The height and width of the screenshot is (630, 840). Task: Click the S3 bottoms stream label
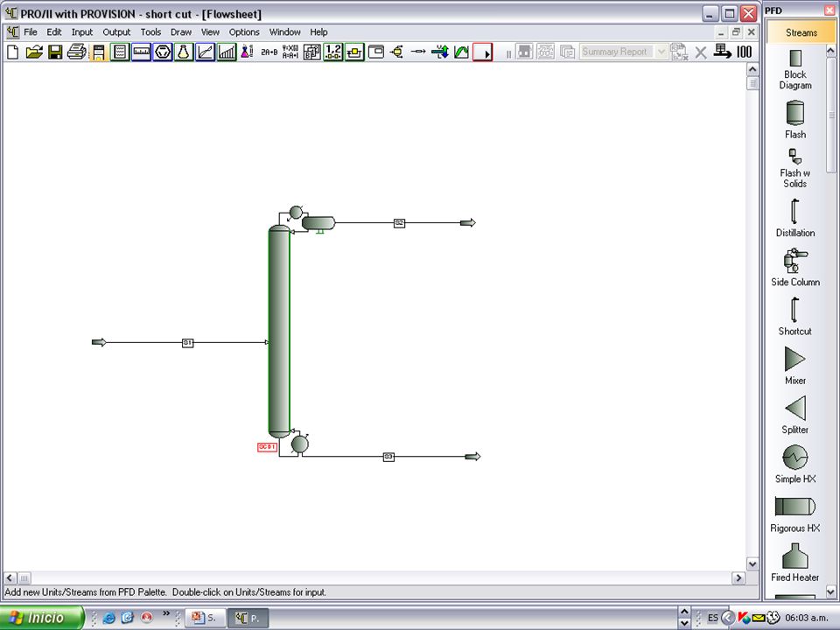388,457
